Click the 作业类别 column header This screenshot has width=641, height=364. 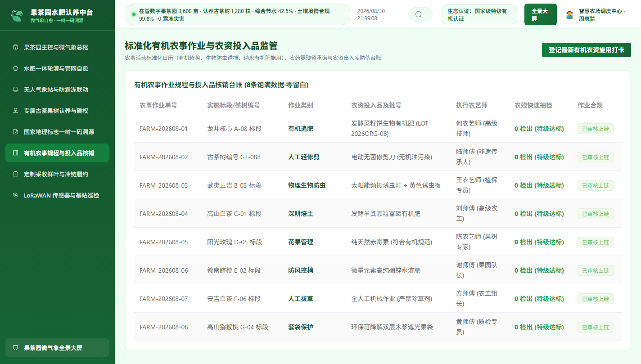coord(301,105)
